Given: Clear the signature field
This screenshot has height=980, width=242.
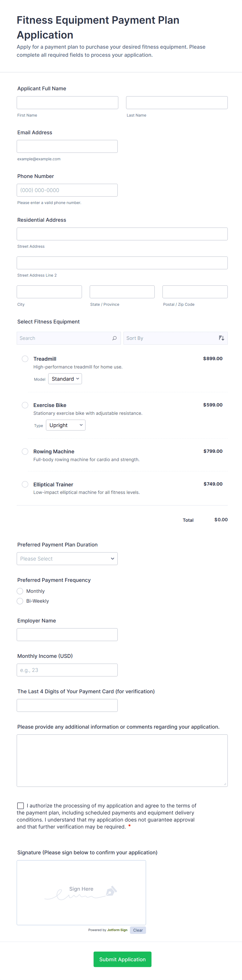Looking at the screenshot, I should pos(138,930).
